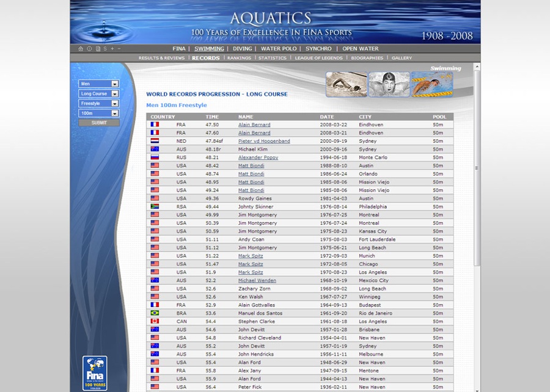Open the SYNCHRO section

[318, 49]
